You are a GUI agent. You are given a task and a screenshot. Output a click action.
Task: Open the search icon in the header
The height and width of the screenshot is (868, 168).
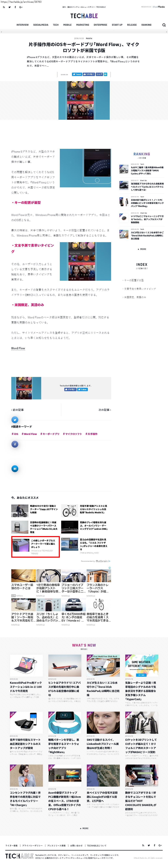click(164, 25)
